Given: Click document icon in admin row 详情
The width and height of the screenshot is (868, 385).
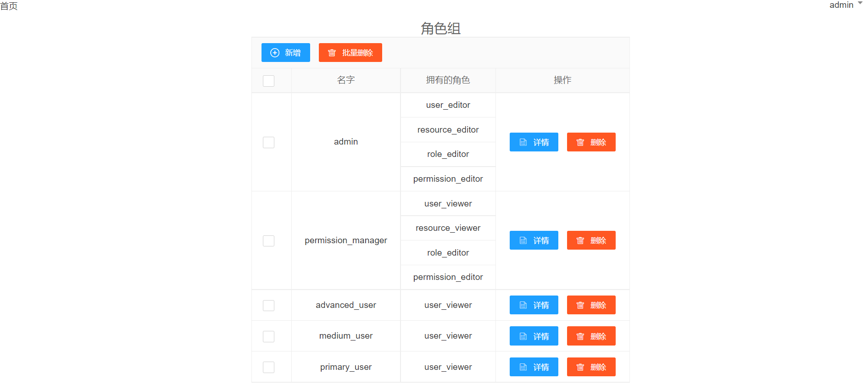Looking at the screenshot, I should [x=523, y=142].
